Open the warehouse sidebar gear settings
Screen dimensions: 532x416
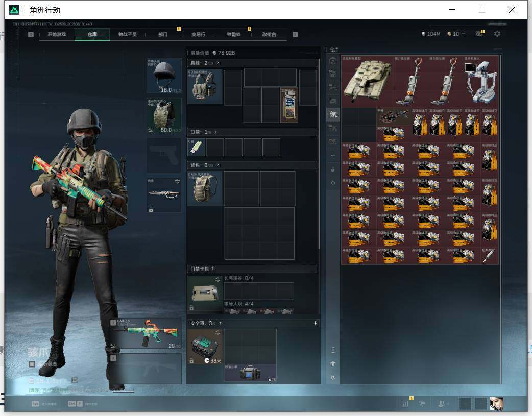pos(333,183)
